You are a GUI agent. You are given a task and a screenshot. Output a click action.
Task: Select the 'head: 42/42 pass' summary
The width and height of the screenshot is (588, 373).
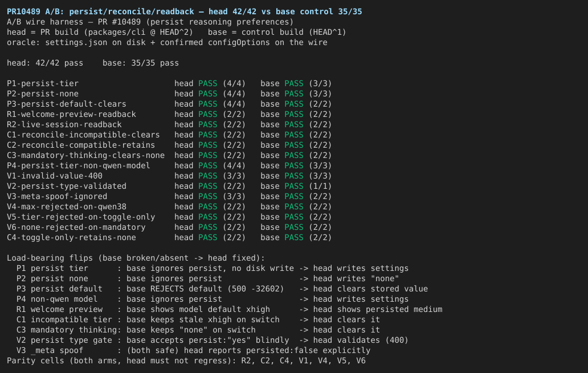tap(45, 63)
